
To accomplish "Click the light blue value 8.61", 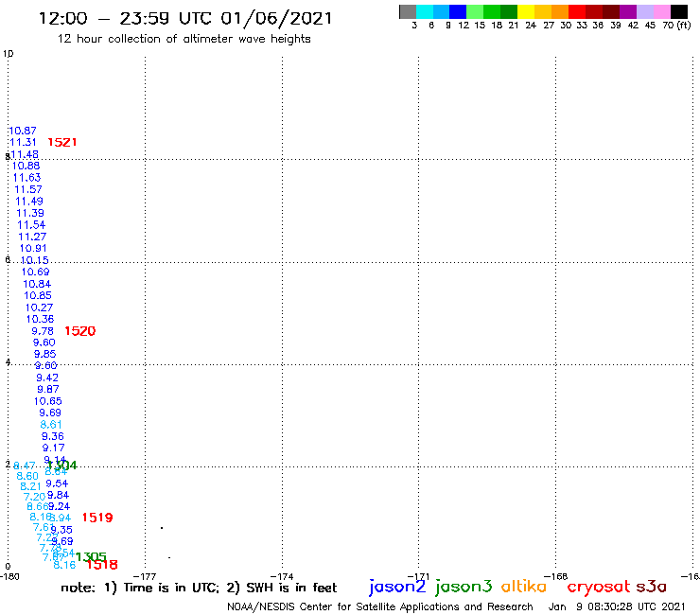I will tap(51, 425).
